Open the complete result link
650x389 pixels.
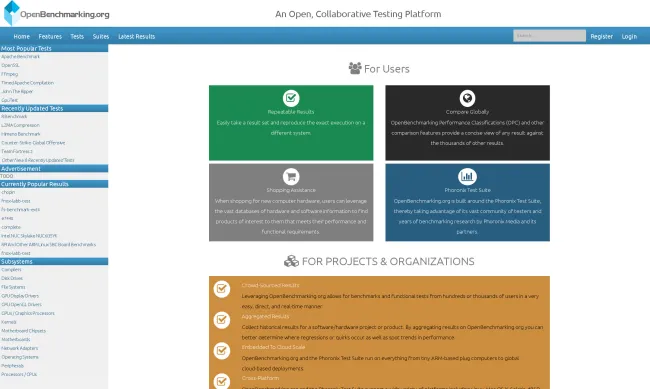coord(11,227)
